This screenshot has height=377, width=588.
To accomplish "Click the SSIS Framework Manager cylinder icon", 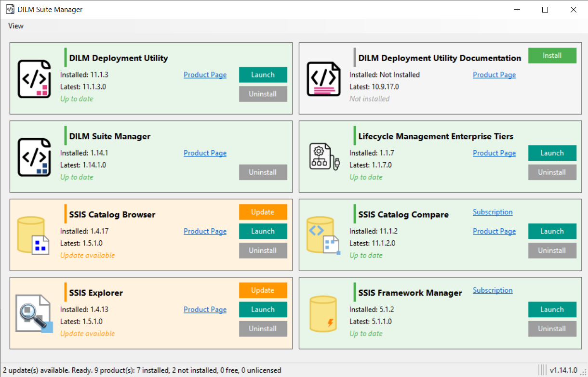I will point(323,314).
